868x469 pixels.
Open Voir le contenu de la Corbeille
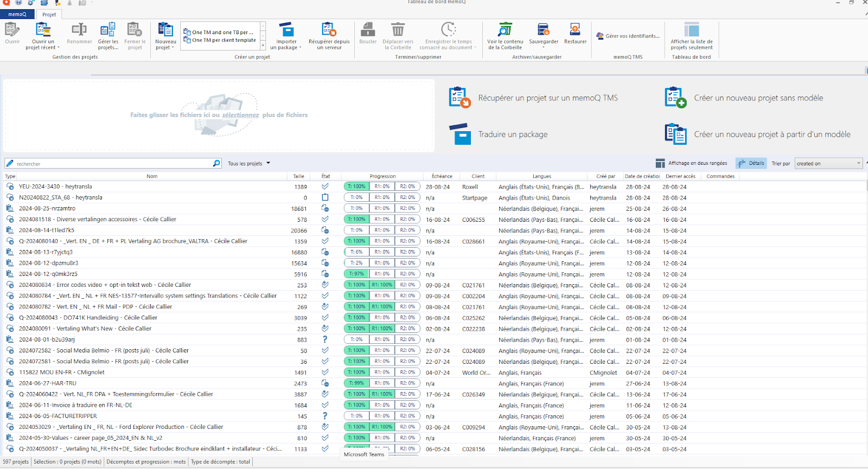pyautogui.click(x=505, y=36)
